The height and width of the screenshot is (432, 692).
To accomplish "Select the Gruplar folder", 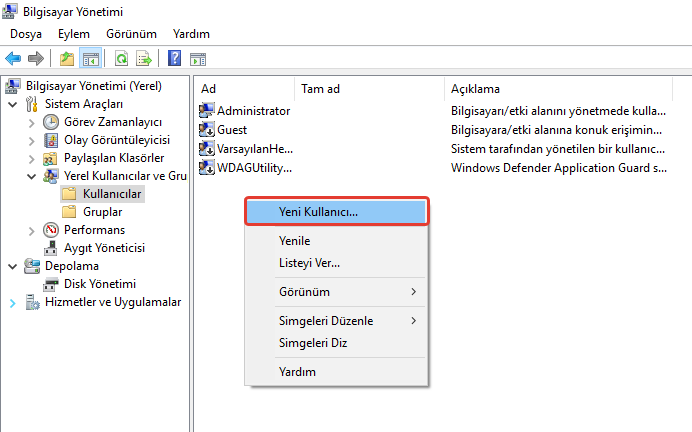I will tap(103, 212).
